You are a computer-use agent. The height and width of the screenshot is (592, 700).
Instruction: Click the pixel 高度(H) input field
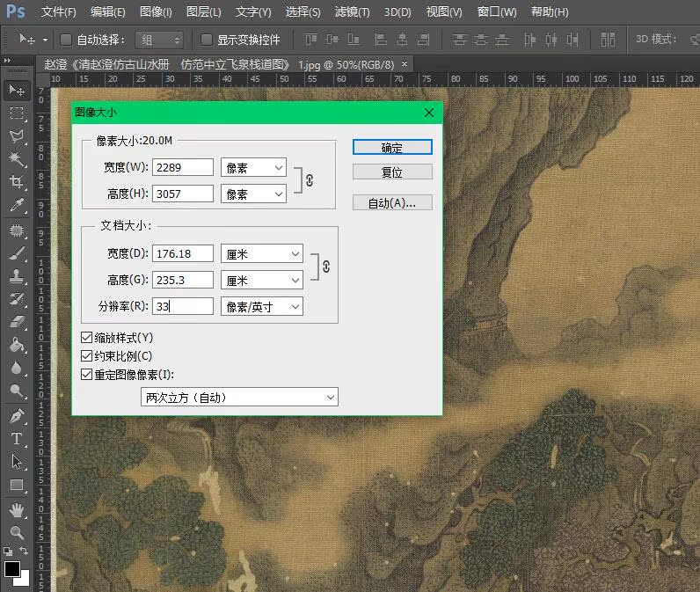coord(183,194)
